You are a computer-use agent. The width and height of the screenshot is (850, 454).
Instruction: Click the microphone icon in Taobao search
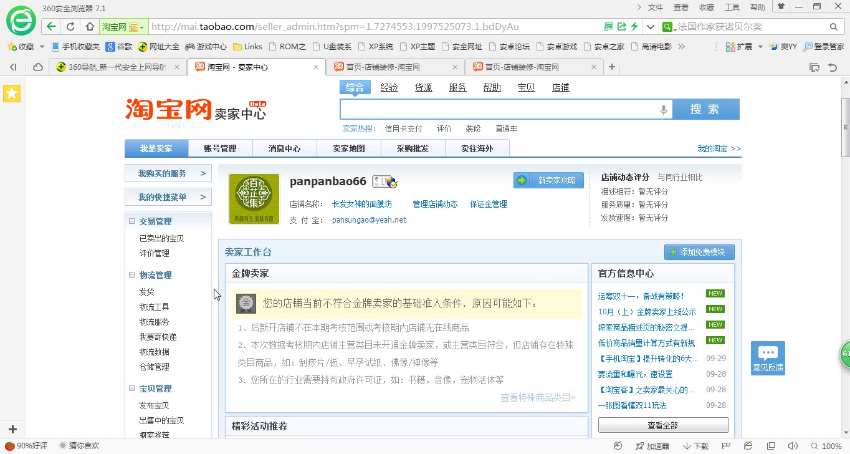[664, 110]
